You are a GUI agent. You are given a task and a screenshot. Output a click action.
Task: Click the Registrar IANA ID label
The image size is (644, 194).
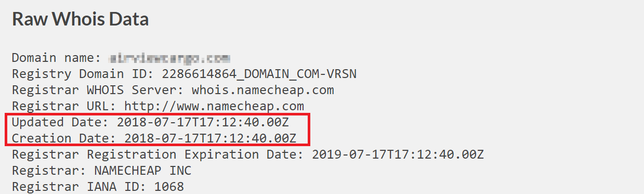click(76, 186)
